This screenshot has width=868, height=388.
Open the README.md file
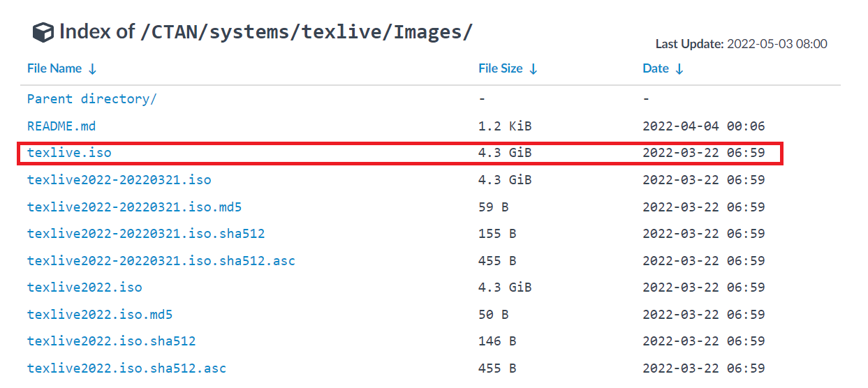coord(61,126)
